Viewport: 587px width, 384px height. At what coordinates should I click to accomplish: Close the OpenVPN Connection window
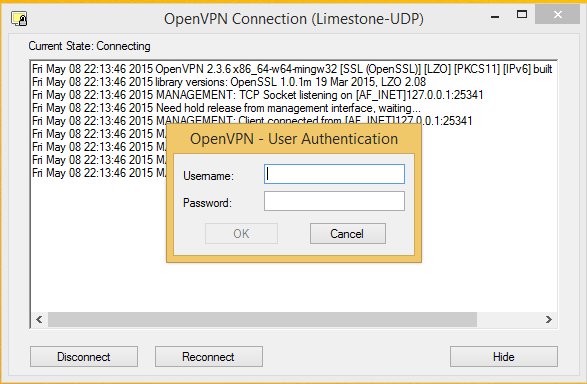click(557, 15)
